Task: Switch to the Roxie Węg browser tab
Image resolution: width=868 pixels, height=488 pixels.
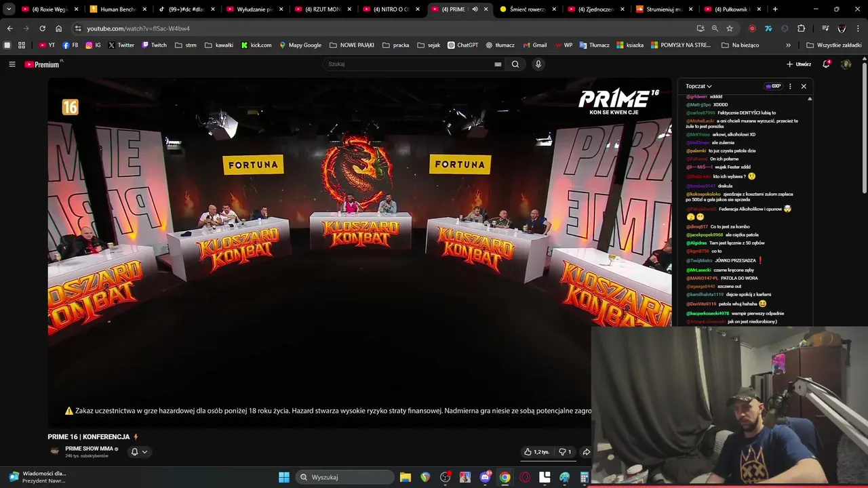Action: [x=51, y=9]
